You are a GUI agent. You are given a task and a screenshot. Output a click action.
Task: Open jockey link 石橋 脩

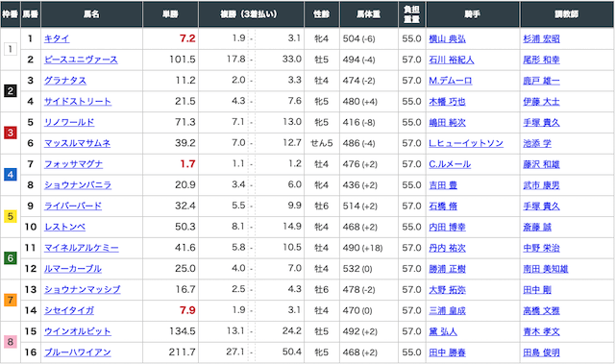point(443,206)
